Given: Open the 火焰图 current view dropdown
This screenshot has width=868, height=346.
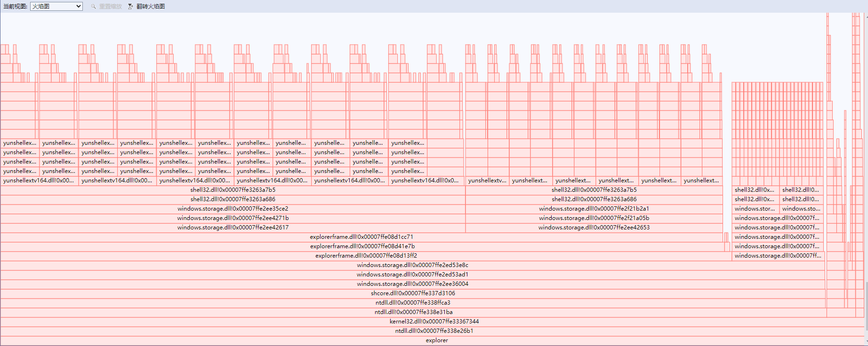Looking at the screenshot, I should pos(56,6).
